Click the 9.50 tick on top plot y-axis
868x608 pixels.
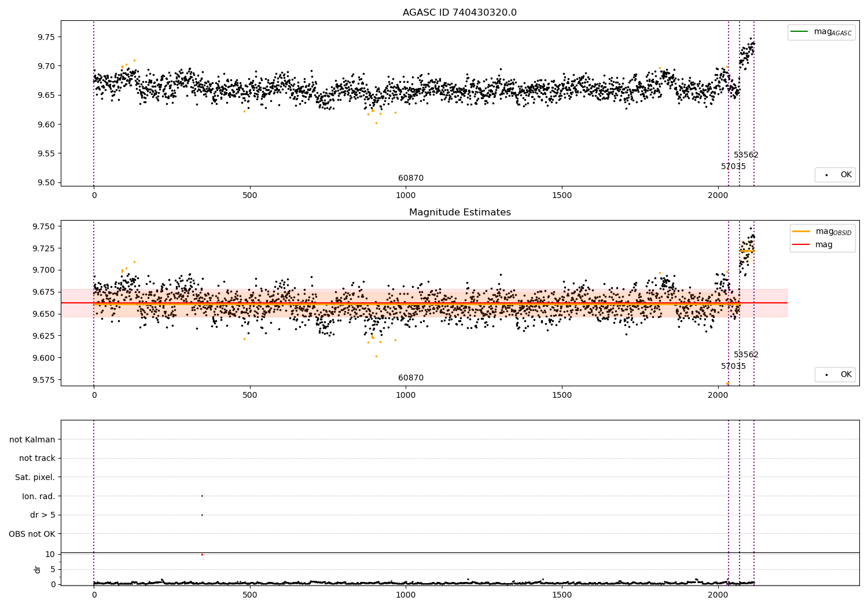(46, 182)
